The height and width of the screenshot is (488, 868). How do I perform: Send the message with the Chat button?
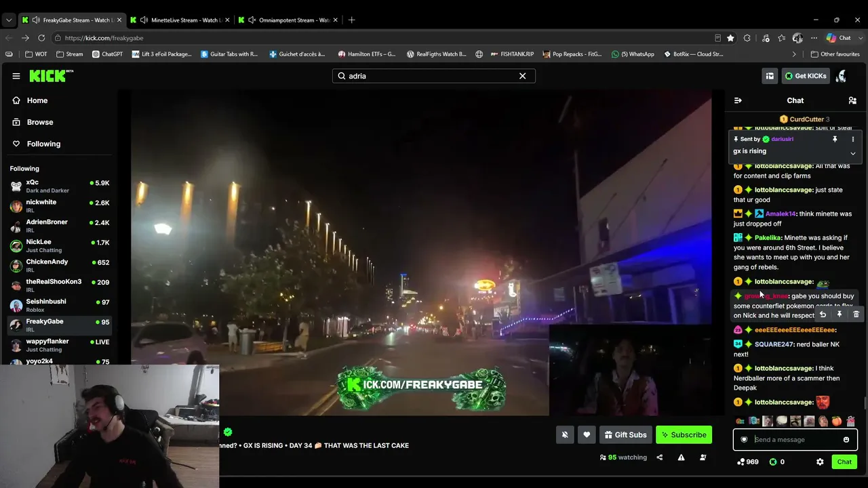coord(844,462)
